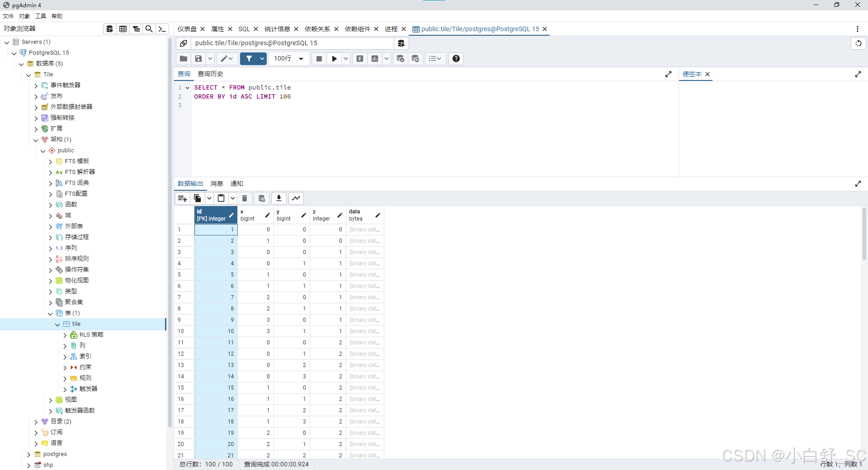Expand the 索引 node under tile
The height and width of the screenshot is (470, 868).
point(65,357)
